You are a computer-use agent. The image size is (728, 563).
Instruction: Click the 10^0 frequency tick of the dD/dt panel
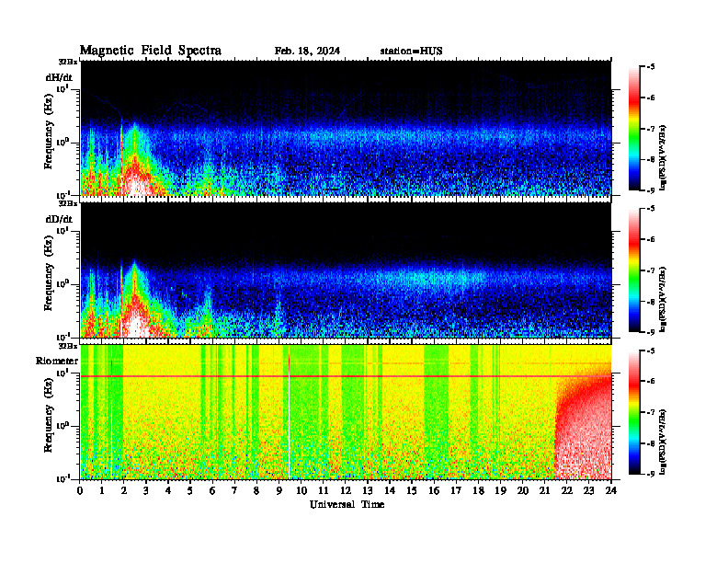63,283
